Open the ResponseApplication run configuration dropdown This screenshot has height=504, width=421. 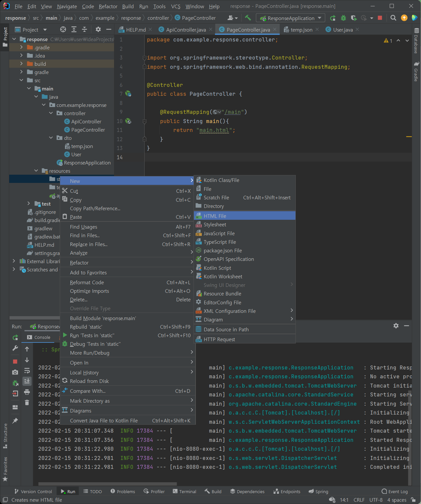pos(291,18)
